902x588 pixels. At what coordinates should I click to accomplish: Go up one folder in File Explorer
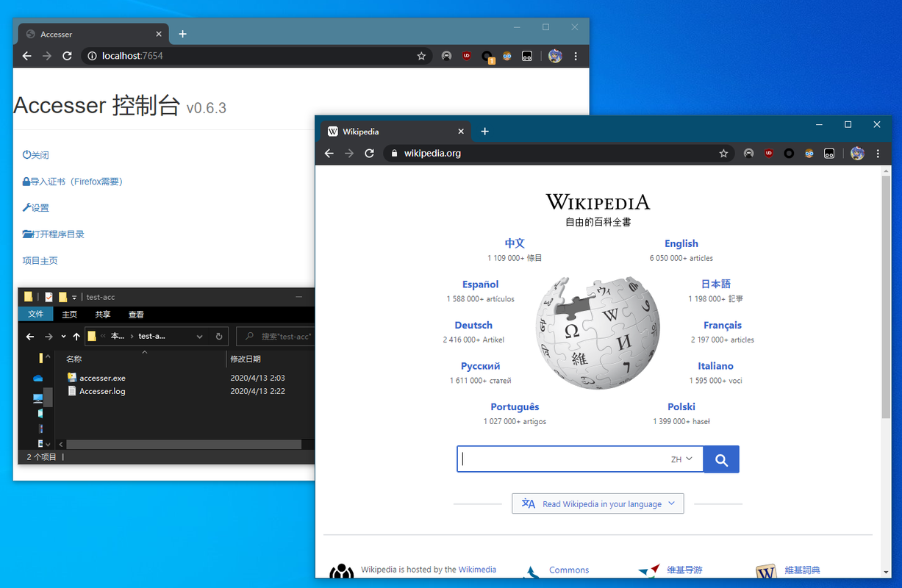tap(76, 337)
